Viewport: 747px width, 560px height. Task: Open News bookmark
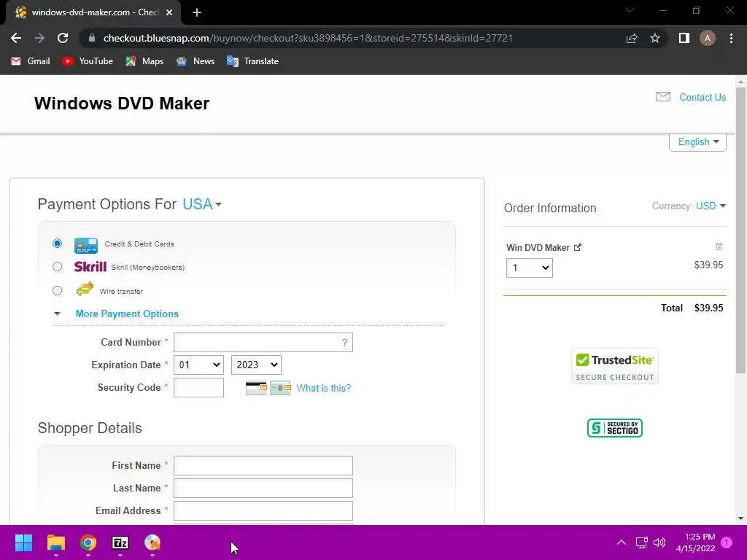(x=196, y=61)
